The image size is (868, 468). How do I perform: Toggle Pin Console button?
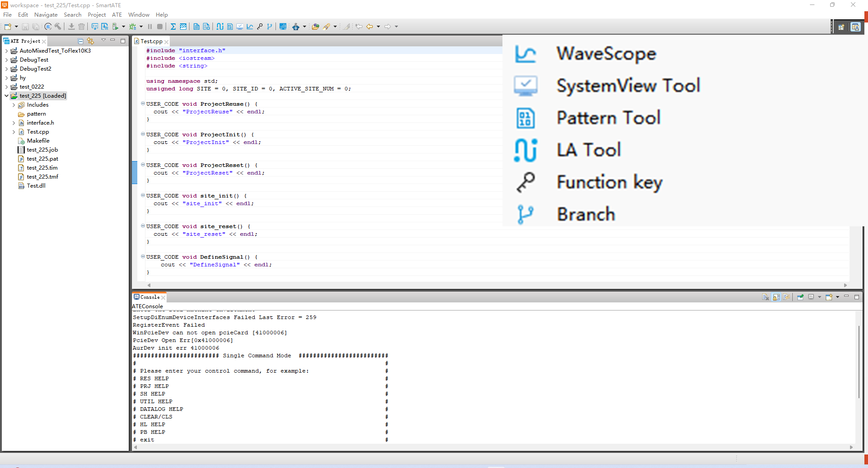800,297
